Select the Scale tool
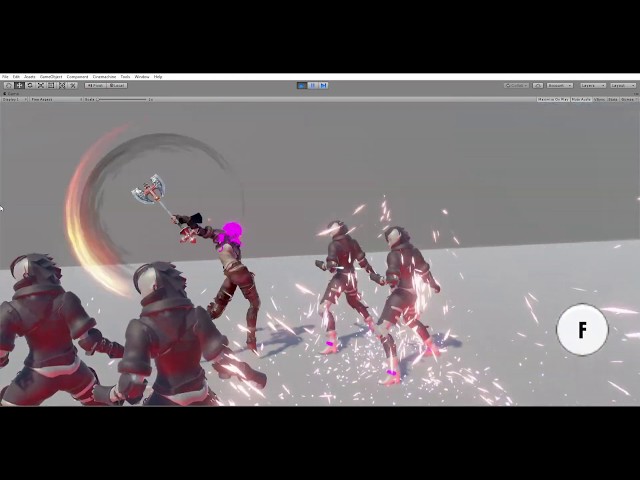The height and width of the screenshot is (480, 640). pyautogui.click(x=40, y=85)
